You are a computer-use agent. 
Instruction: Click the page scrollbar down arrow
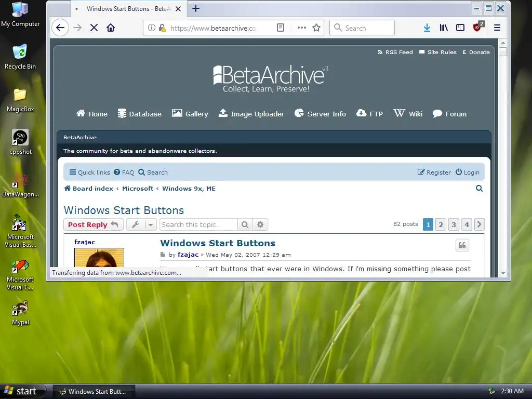[503, 273]
